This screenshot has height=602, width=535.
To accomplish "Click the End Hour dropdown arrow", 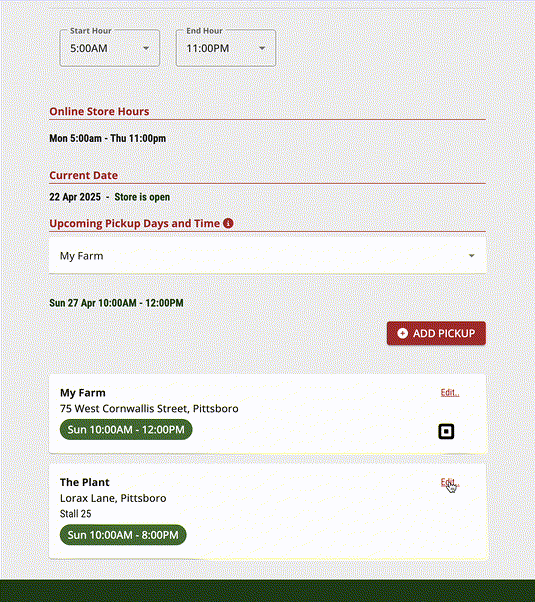I will pyautogui.click(x=262, y=48).
